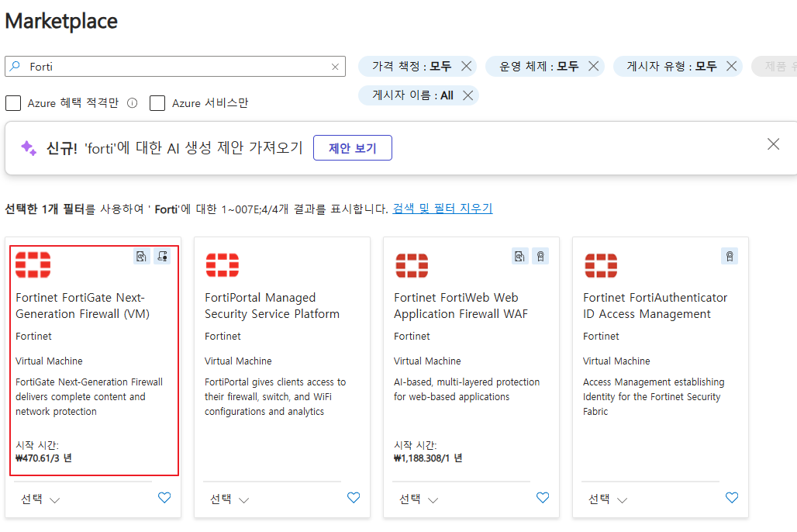797x532 pixels.
Task: Click FortiWeb card certification badge icon
Action: click(x=540, y=257)
